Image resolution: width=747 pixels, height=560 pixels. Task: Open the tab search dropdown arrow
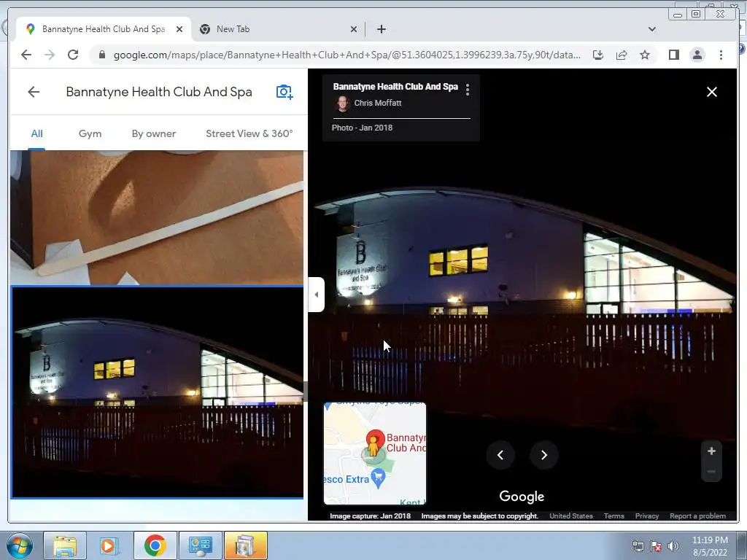coord(651,29)
